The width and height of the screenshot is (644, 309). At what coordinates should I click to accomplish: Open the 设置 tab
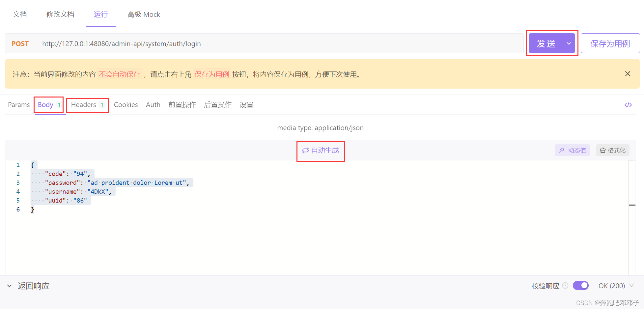pos(246,105)
